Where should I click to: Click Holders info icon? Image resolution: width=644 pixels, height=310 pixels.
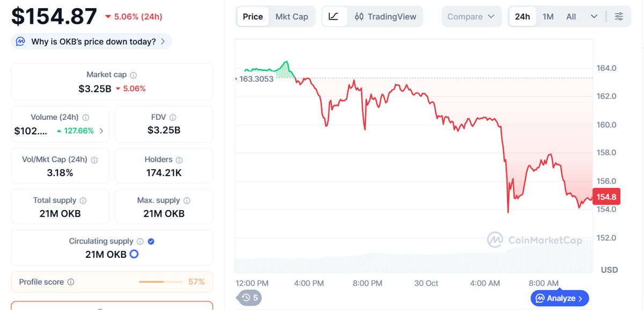pyautogui.click(x=179, y=160)
